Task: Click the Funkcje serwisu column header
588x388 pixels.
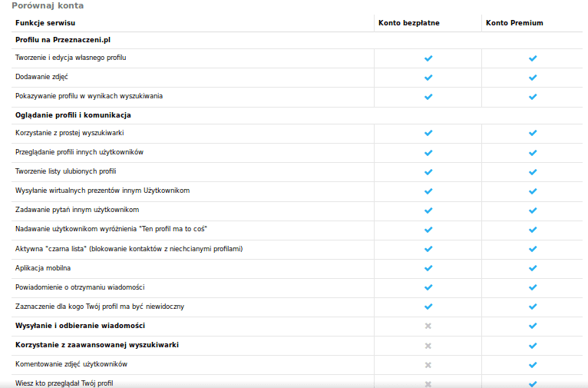Action: pyautogui.click(x=45, y=23)
